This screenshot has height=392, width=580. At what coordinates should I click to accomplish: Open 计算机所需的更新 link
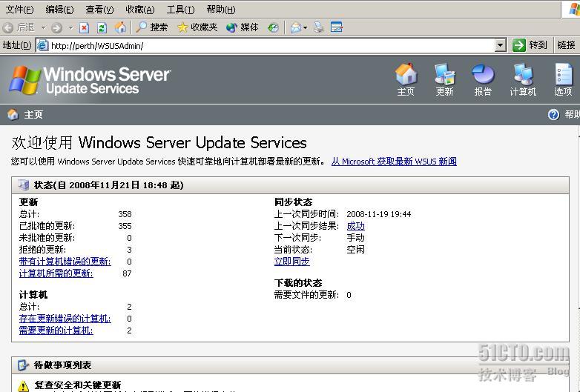pyautogui.click(x=56, y=273)
